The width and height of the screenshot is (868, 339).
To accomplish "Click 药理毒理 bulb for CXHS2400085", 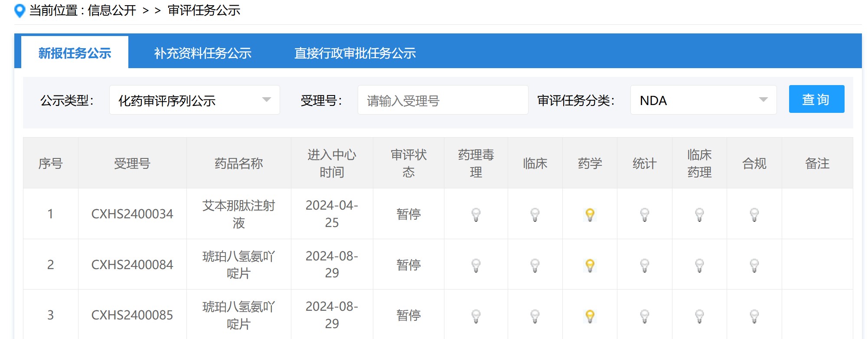I will (476, 316).
